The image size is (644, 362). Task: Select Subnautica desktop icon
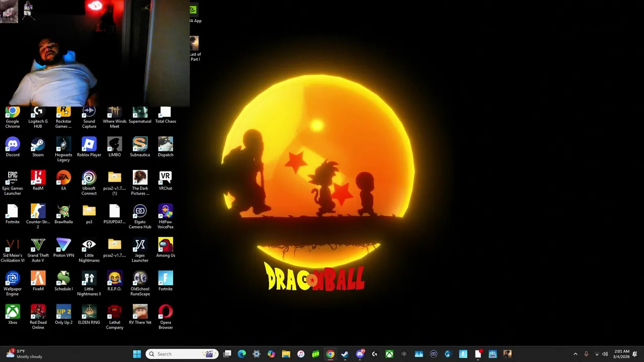click(140, 147)
